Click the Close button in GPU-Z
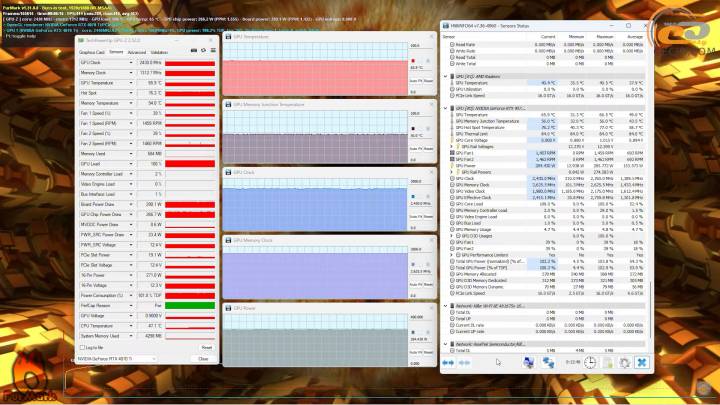Screen dimensions: 720x405 coord(203,359)
